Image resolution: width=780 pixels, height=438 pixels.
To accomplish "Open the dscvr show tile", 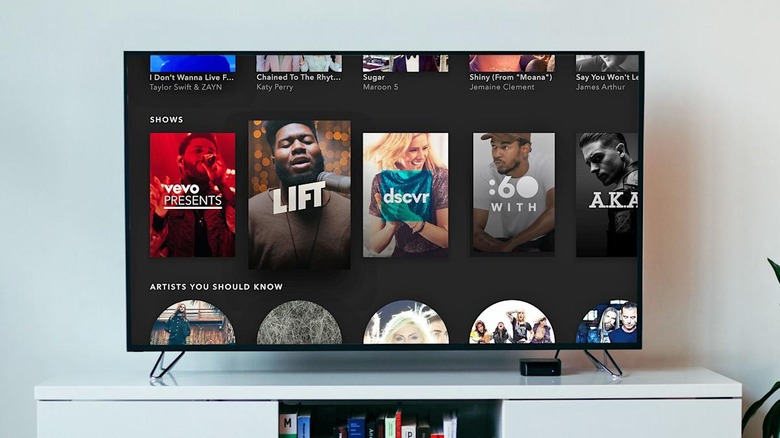I will (x=405, y=195).
